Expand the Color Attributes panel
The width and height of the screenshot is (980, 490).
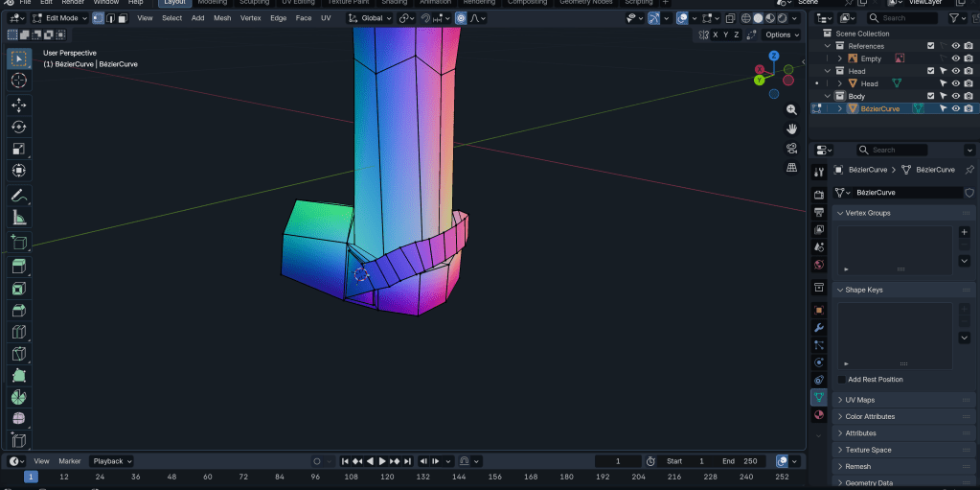(870, 417)
